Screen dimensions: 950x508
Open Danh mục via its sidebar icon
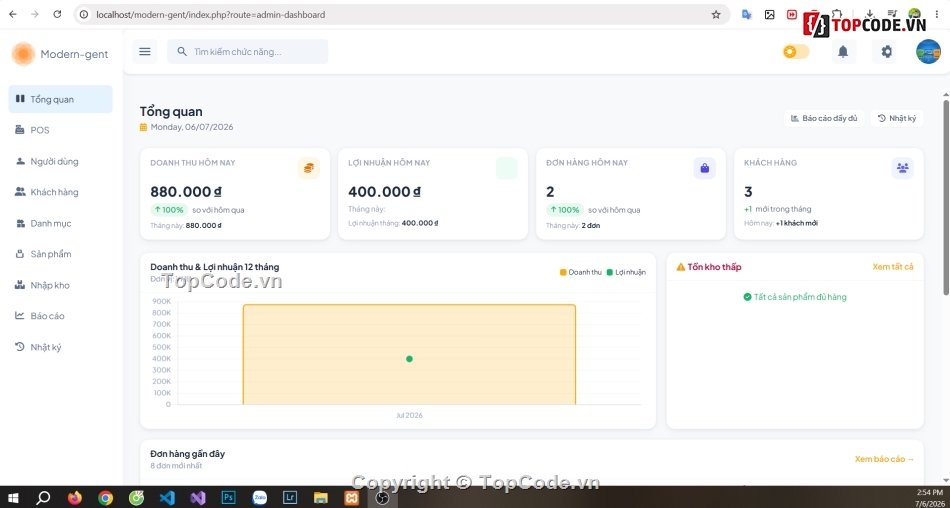(x=20, y=223)
